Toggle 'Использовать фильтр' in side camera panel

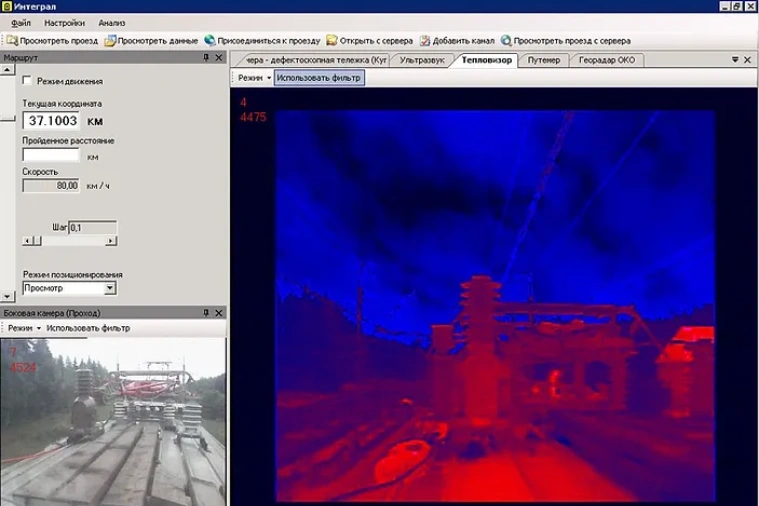click(88, 328)
